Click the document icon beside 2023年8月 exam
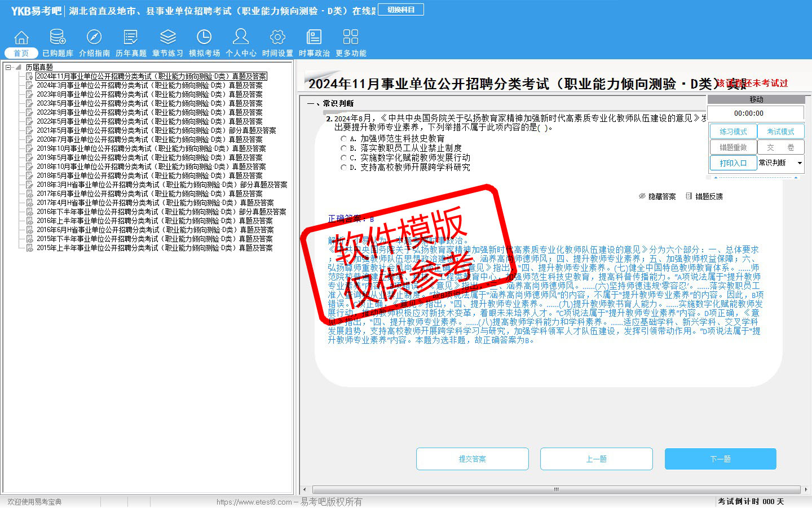The image size is (812, 508). (x=30, y=94)
